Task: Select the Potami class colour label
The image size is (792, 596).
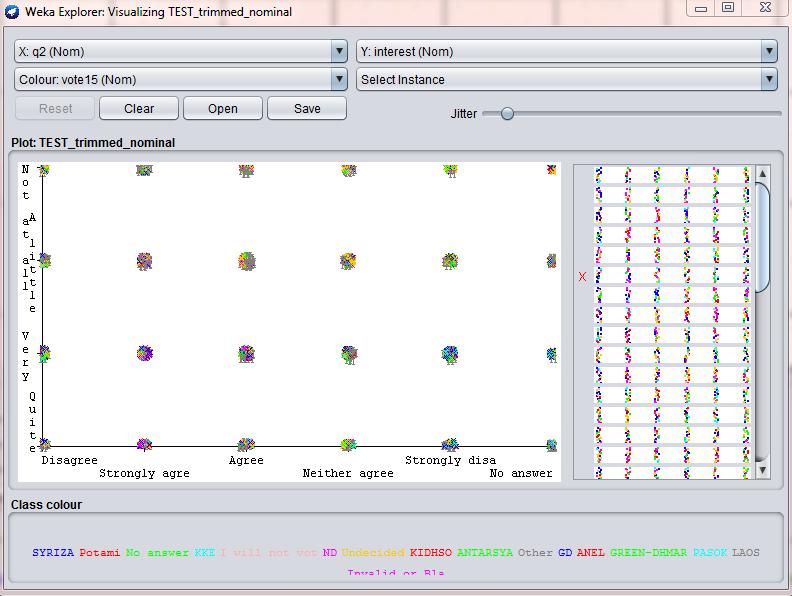Action: click(100, 553)
